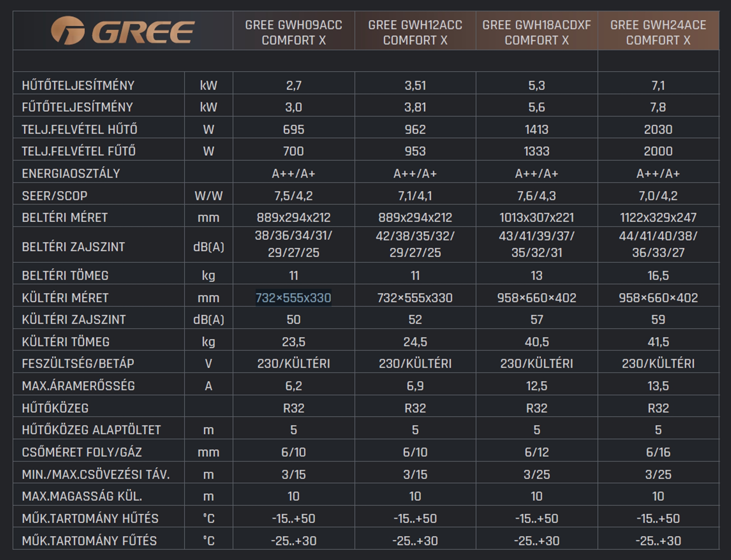
Task: Click the 41,5 outdoor weight value
Action: pos(658,342)
